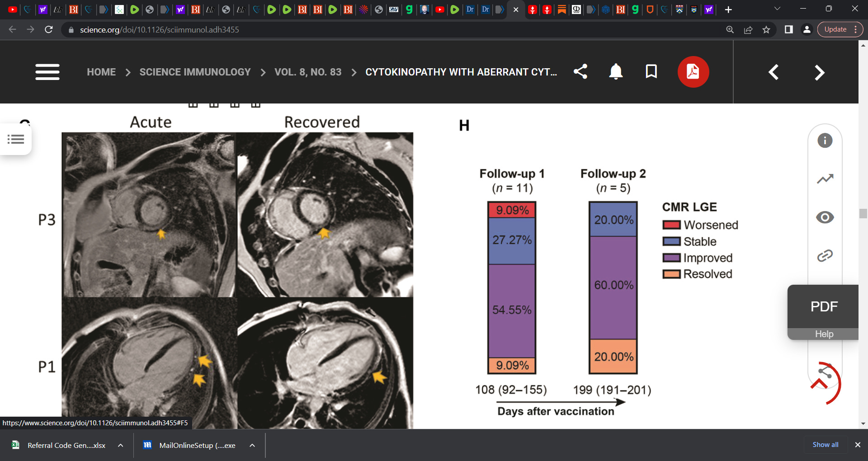Switch to the YouTube browser tab
This screenshot has width=868, height=461.
pyautogui.click(x=12, y=9)
